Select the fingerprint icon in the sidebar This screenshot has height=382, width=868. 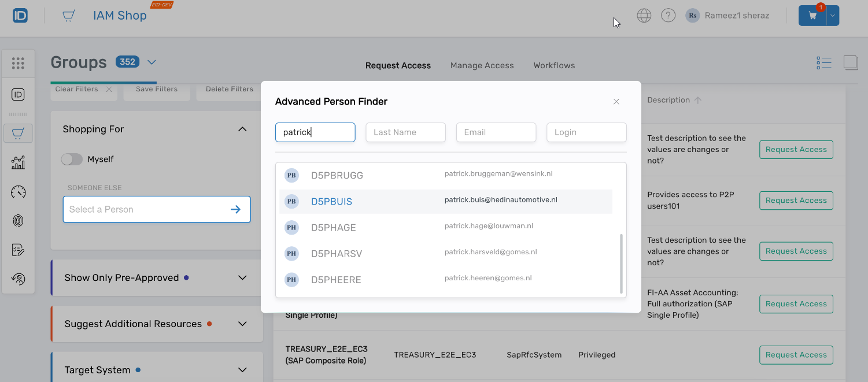18,220
